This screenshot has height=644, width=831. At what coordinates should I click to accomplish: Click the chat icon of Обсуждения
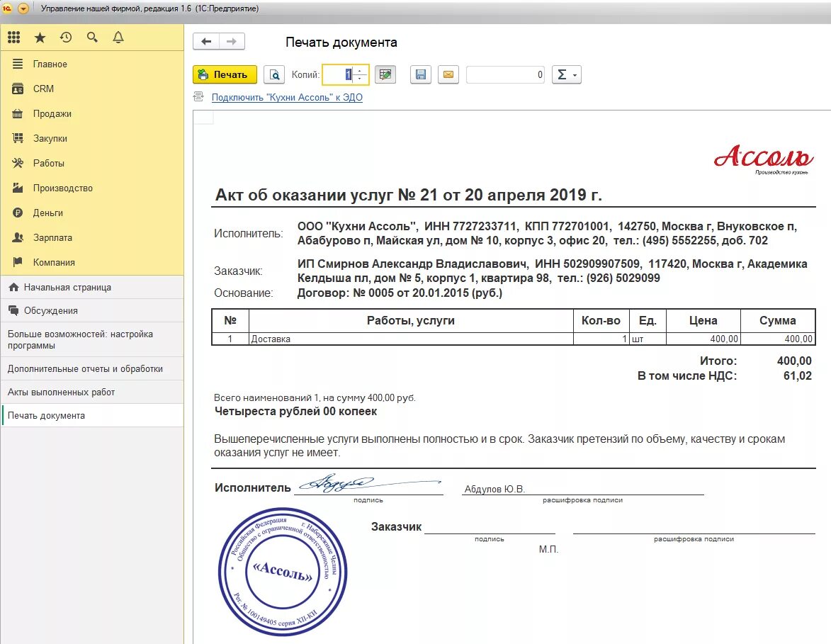click(x=13, y=310)
